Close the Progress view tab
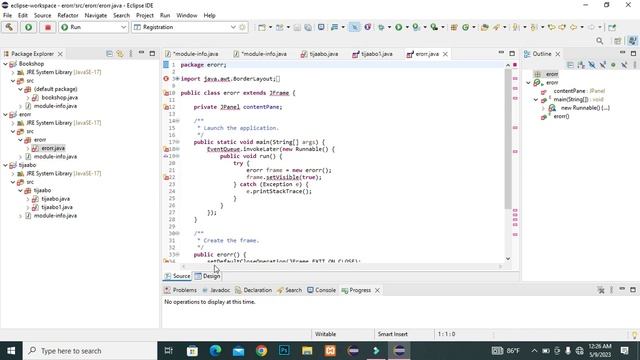Viewport: 640px width, 360px height. (377, 290)
